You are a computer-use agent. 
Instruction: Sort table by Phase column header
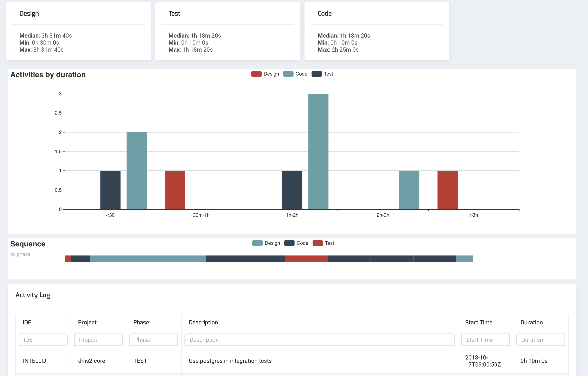141,322
